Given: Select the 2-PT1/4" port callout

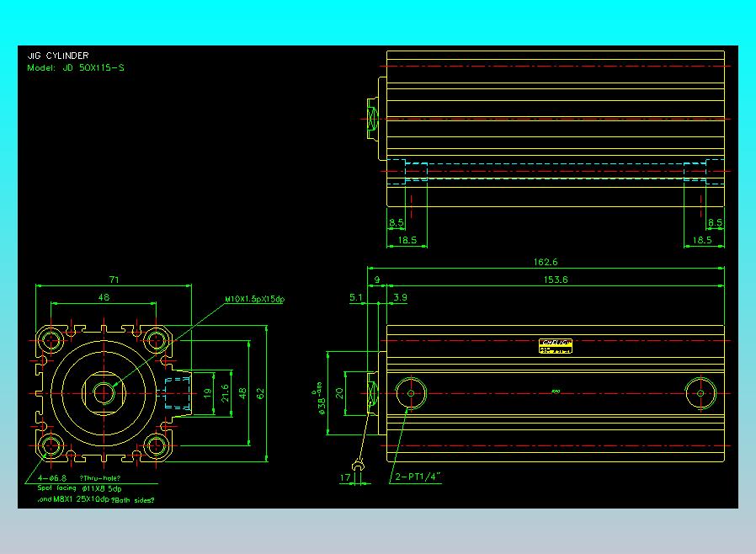Looking at the screenshot, I should click(418, 477).
